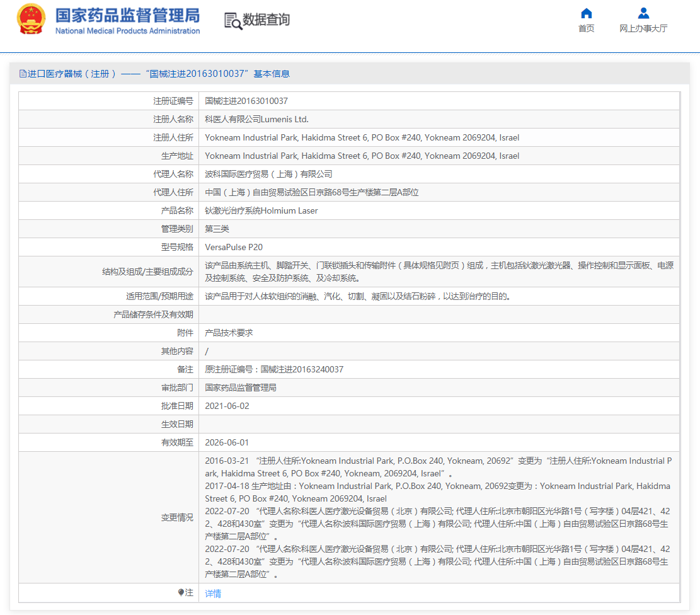Open the 数据查询 search icon
Viewport: 700px width, 615px height.
pos(233,21)
